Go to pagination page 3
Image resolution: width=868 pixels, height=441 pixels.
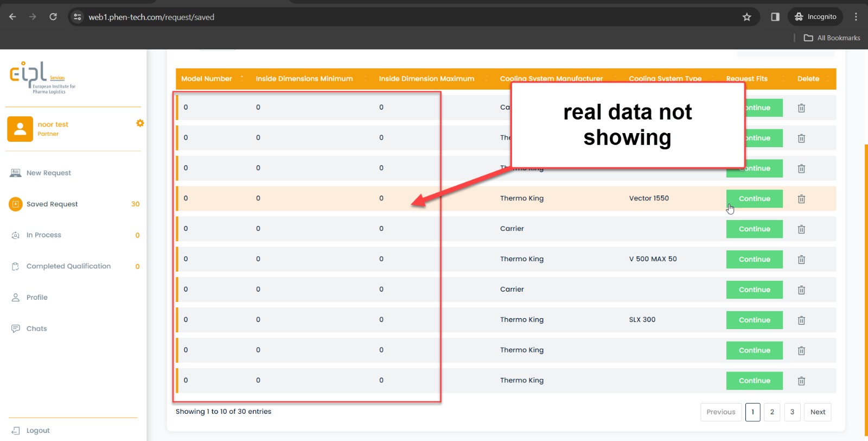pos(792,412)
